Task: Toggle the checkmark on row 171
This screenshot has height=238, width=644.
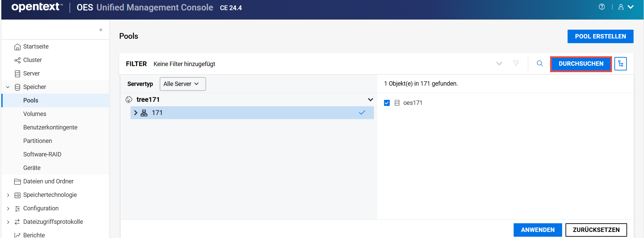Action: point(362,113)
